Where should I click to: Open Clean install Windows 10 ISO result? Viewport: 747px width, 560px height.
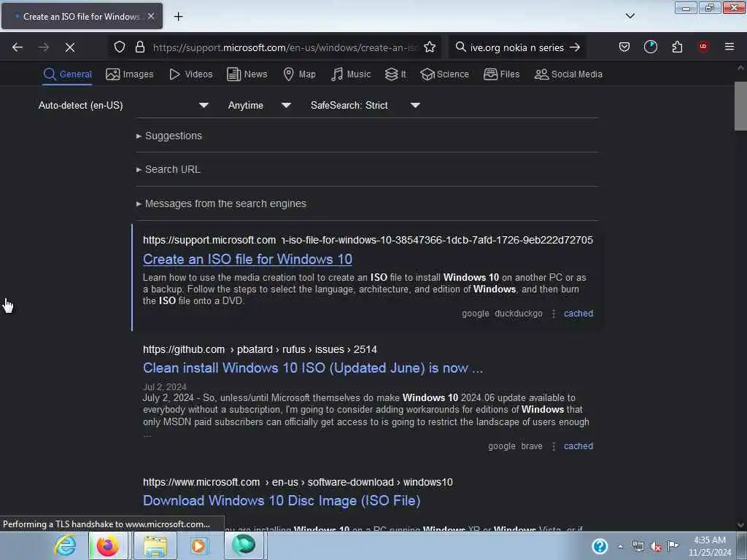tap(312, 368)
